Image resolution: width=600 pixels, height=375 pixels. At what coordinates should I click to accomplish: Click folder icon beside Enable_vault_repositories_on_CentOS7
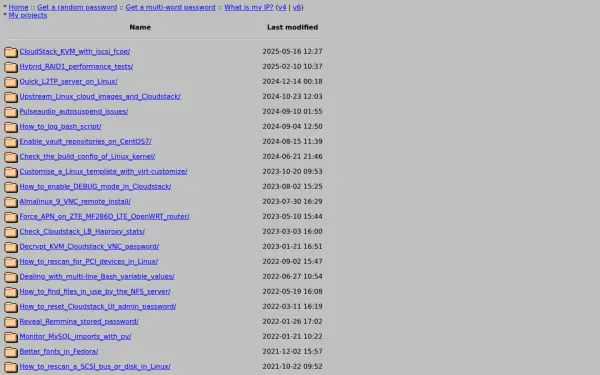(11, 142)
